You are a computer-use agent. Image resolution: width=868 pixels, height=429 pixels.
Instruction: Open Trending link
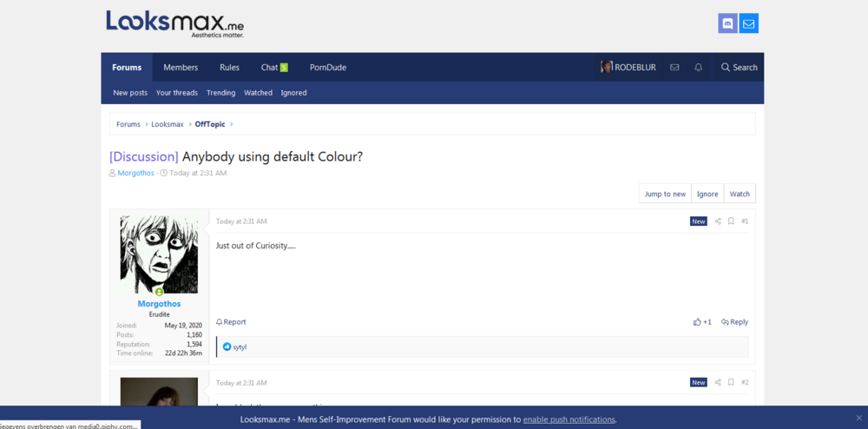click(x=220, y=93)
